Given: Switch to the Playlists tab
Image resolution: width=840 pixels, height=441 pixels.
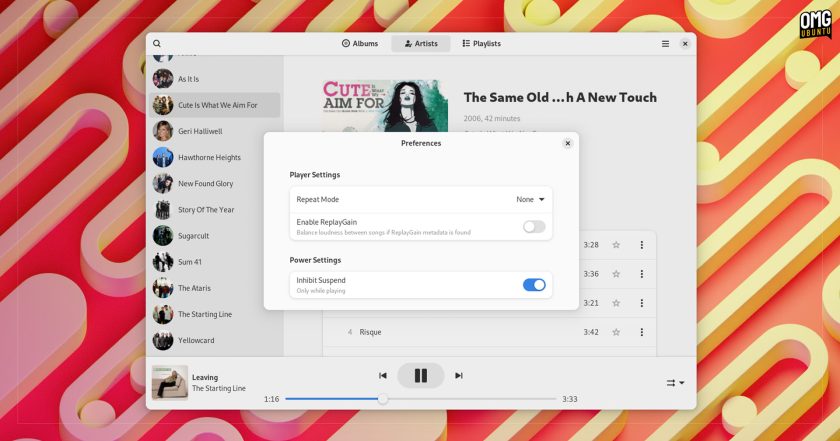Looking at the screenshot, I should coord(481,43).
